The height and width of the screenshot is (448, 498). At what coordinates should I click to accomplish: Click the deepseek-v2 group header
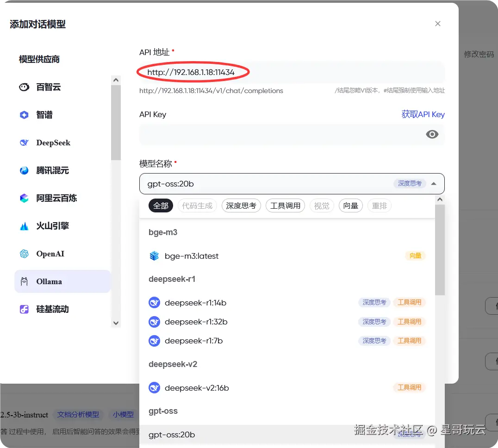coord(173,364)
